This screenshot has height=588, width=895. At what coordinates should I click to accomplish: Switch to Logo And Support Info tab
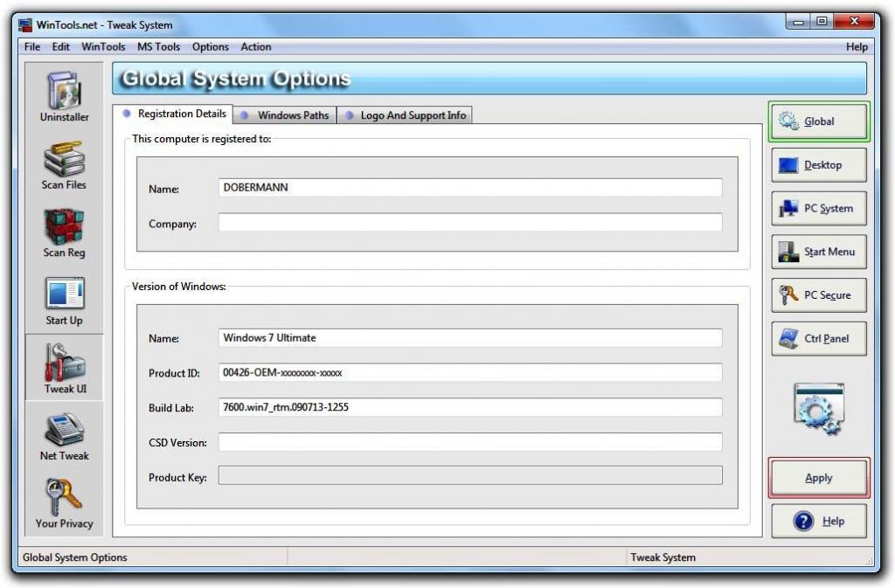pos(405,115)
